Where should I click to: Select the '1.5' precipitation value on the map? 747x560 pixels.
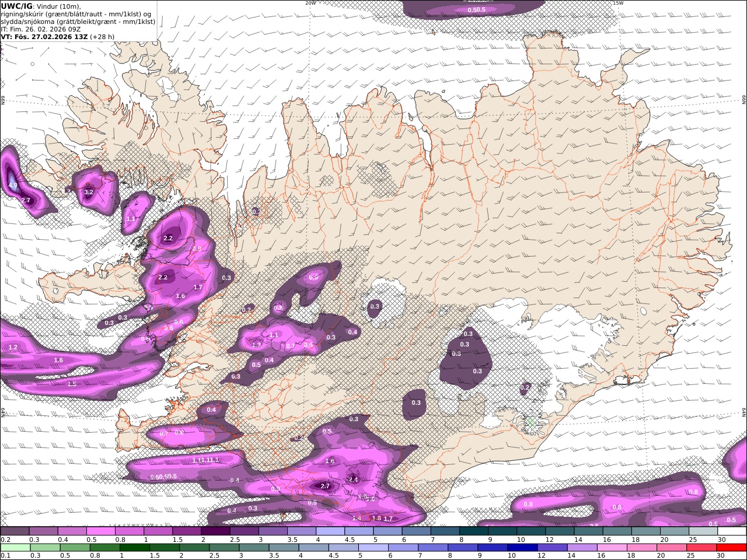point(72,384)
